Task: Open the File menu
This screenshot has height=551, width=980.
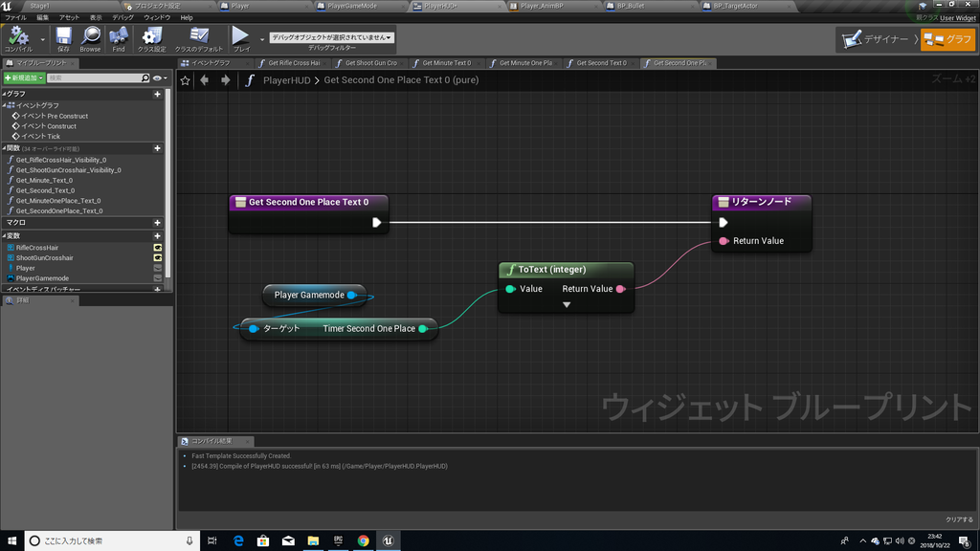Action: (15, 17)
